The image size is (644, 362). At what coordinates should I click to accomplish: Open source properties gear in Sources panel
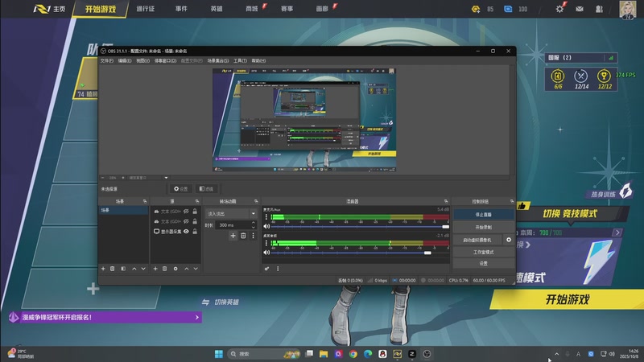click(175, 269)
